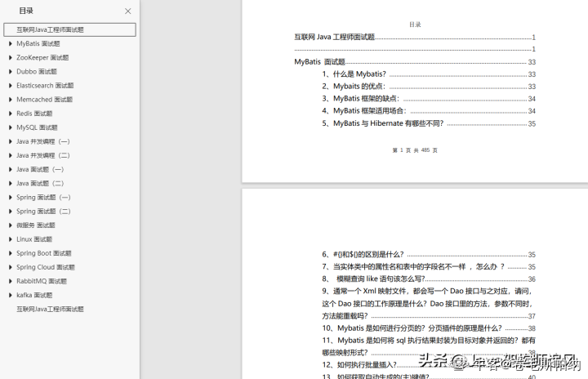Image resolution: width=588 pixels, height=379 pixels.
Task: Follow contents entry 11、Mybatis 是如何将 sql 执行结果封装
Action: pyautogui.click(x=429, y=346)
